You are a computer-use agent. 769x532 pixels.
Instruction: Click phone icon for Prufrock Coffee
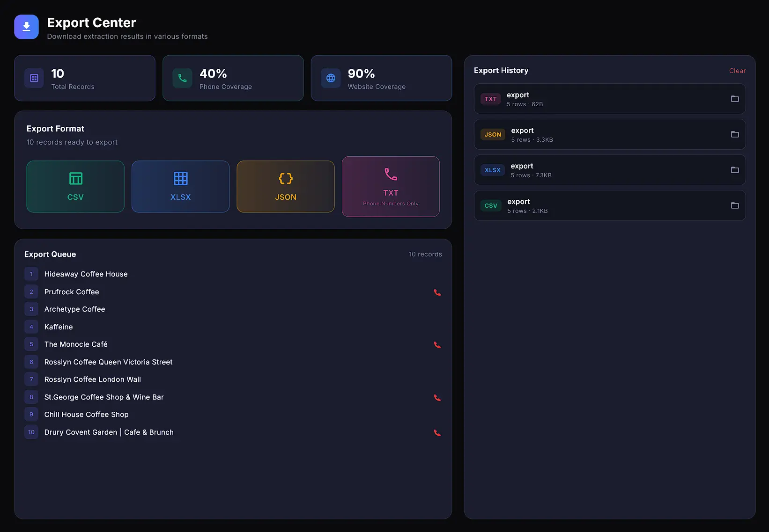(x=437, y=292)
